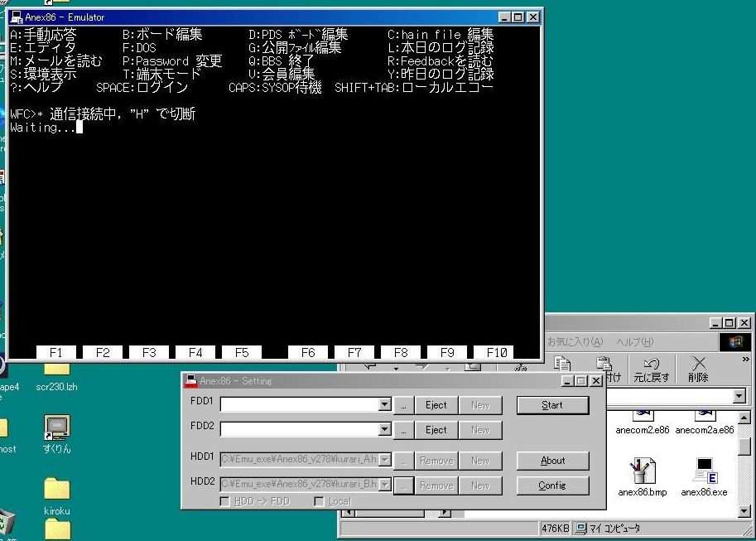Click the Start button in Anex86 Setting
Viewport: 756px width, 541px height.
552,405
